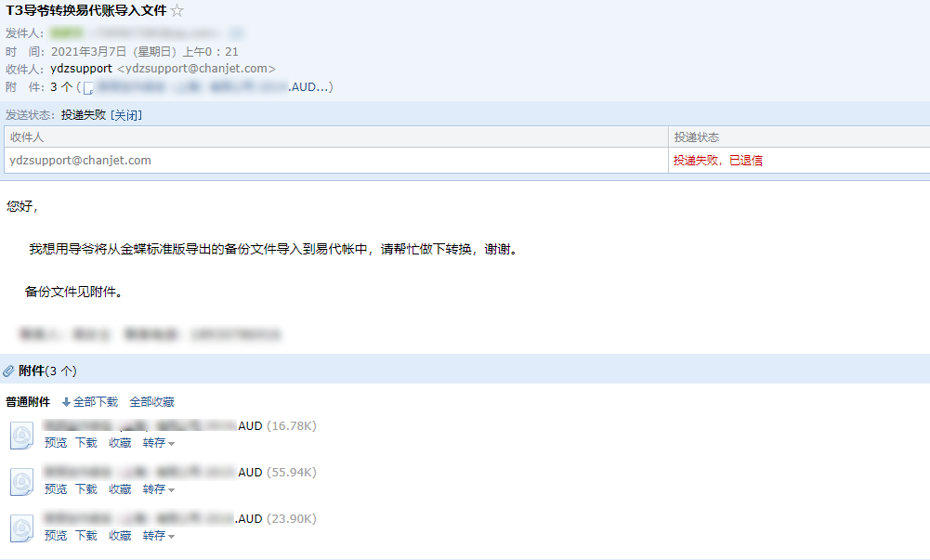This screenshot has width=930, height=560.
Task: Download the 55.94K AUD attachment
Action: pos(86,488)
